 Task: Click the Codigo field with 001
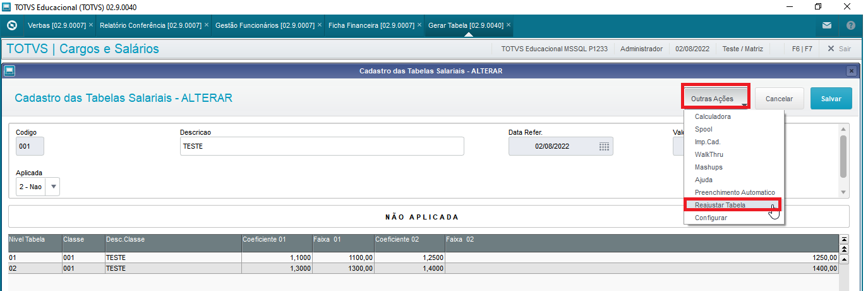(30, 146)
